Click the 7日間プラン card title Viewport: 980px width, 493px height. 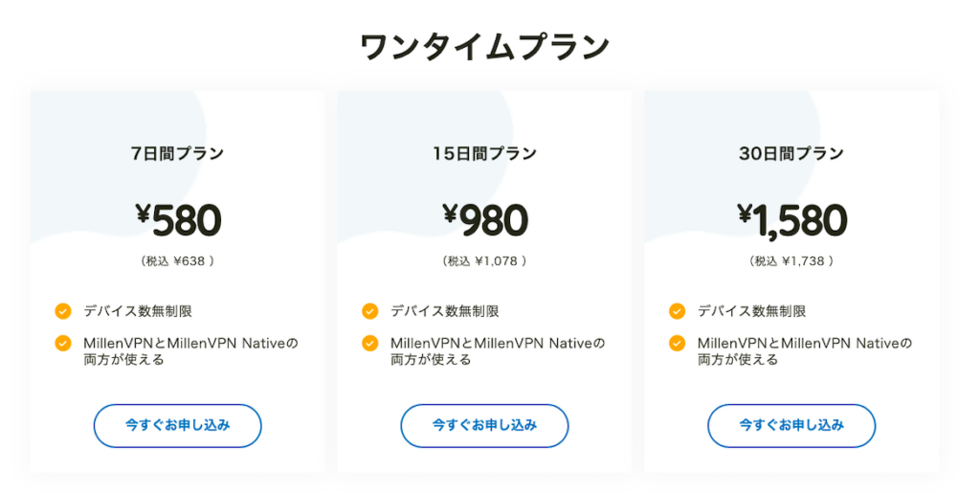pos(177,153)
